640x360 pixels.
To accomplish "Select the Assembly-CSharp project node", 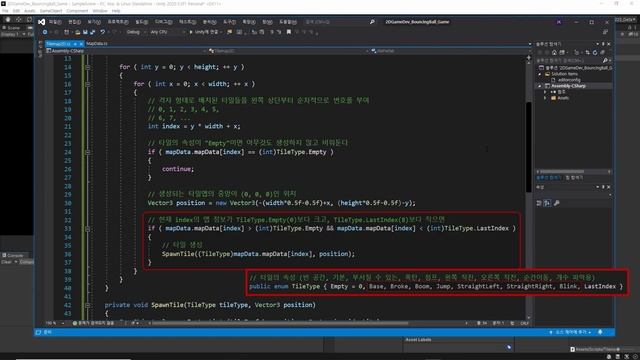I will pyautogui.click(x=568, y=86).
